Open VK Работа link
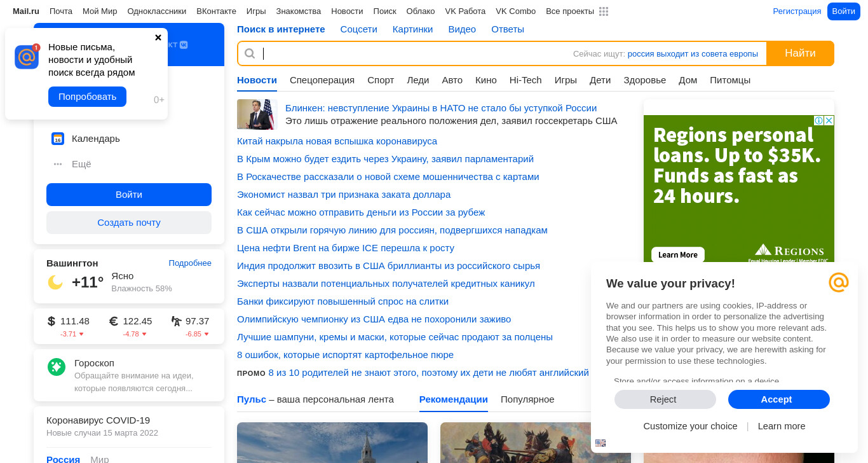This screenshot has width=868, height=463. coord(465,11)
